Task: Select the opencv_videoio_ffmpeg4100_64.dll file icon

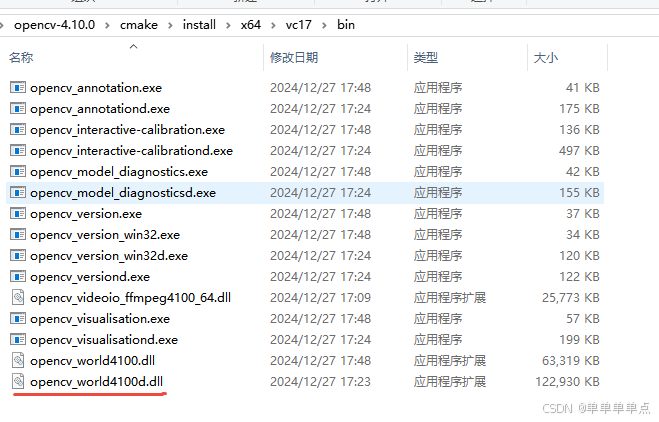Action: tap(18, 298)
